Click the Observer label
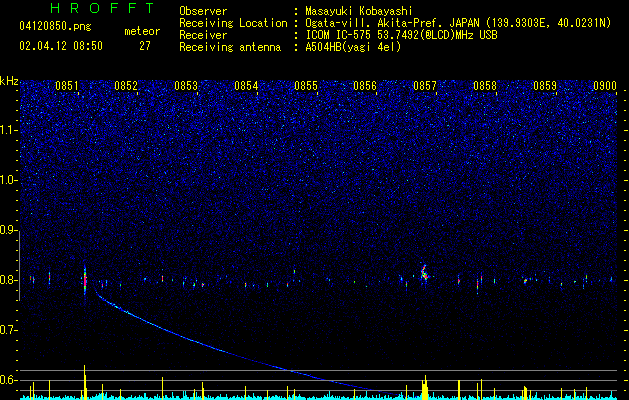The width and height of the screenshot is (629, 400). pyautogui.click(x=203, y=11)
